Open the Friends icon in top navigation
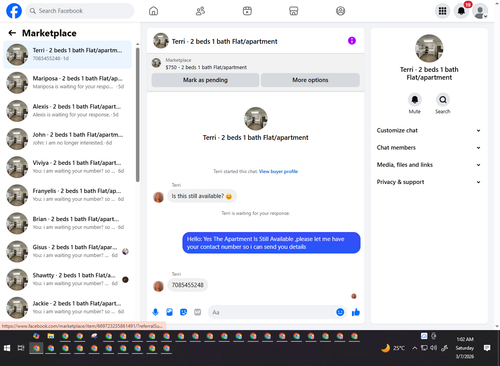 [200, 11]
